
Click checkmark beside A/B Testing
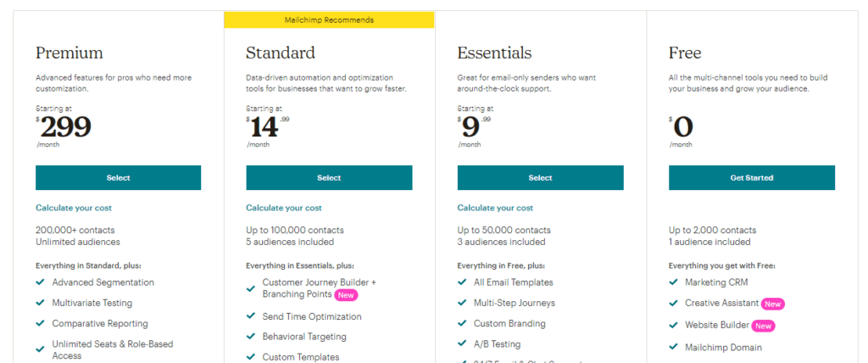(x=462, y=343)
